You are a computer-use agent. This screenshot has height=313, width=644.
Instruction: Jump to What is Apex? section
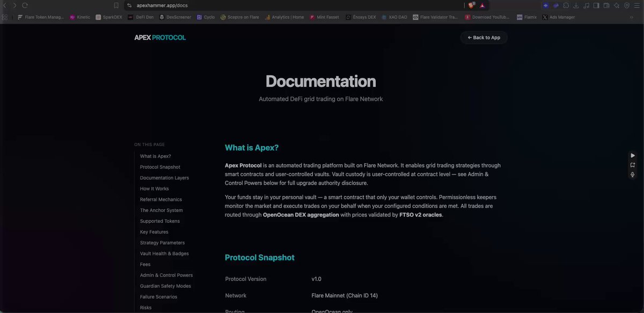[156, 156]
